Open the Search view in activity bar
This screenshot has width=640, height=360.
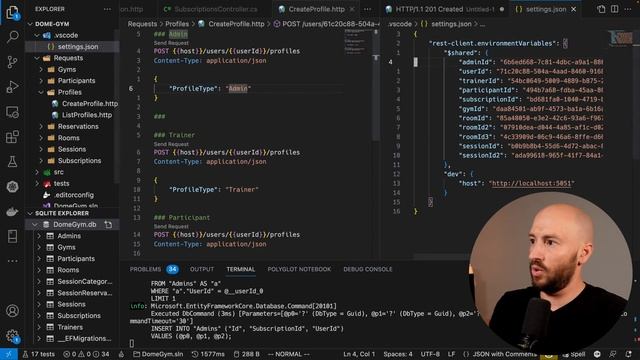point(12,37)
